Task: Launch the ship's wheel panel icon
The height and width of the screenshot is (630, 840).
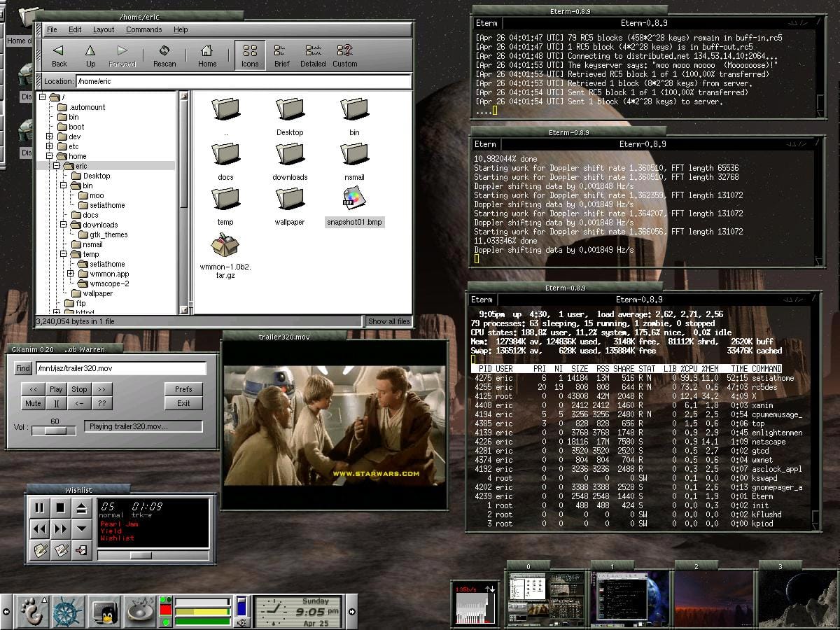Action: click(68, 612)
